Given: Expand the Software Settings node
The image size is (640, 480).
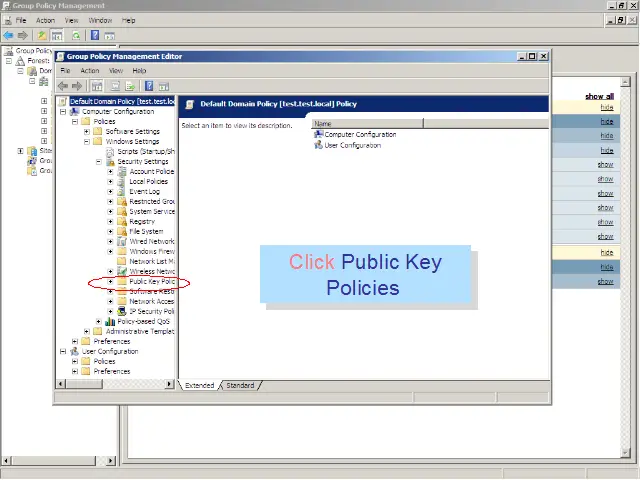Looking at the screenshot, I should 86,131.
